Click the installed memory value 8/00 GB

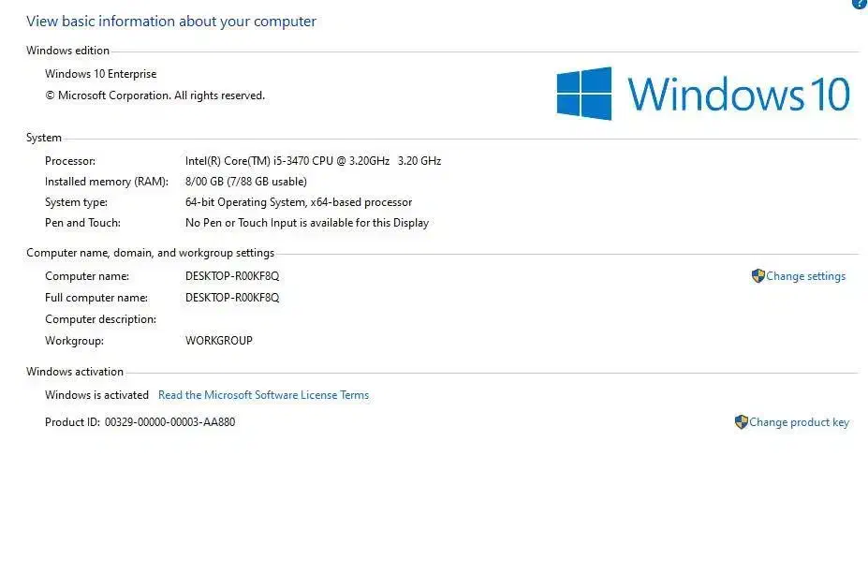coord(245,182)
